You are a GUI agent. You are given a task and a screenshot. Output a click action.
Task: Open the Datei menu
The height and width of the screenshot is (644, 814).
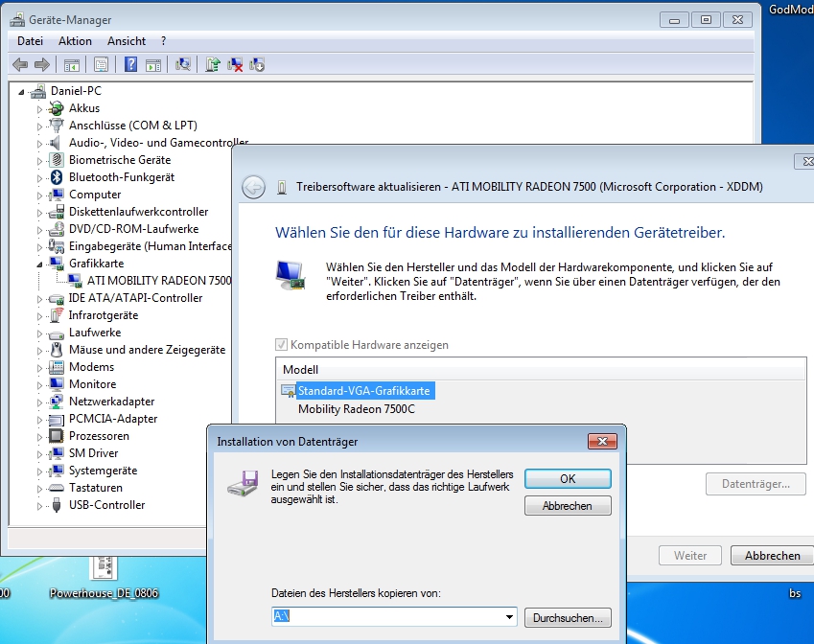point(30,41)
